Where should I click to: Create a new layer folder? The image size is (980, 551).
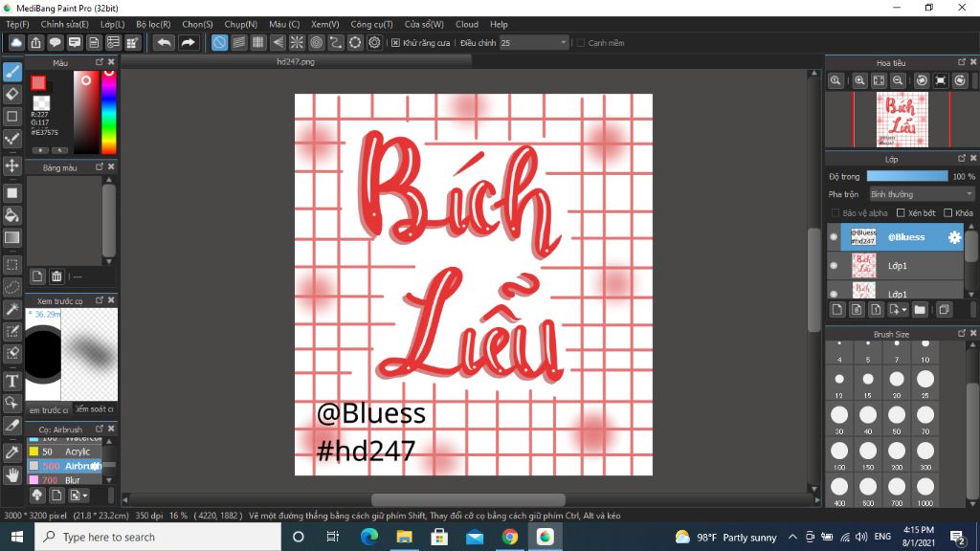920,309
